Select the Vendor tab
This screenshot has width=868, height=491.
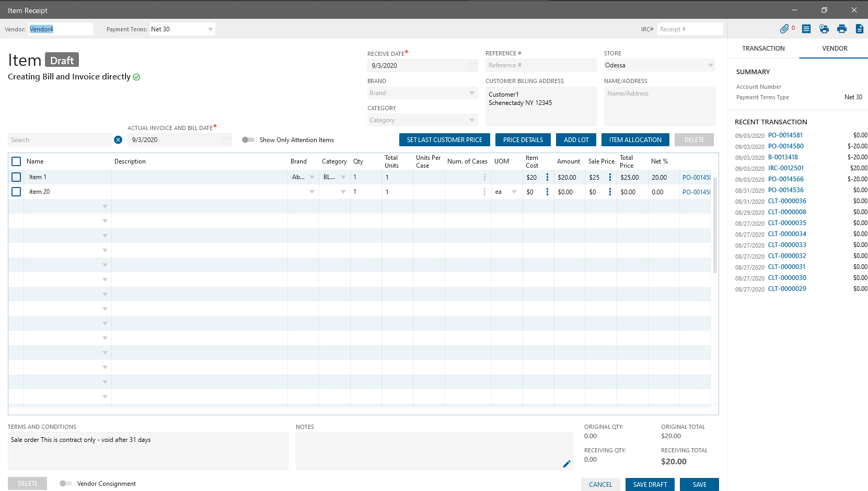(835, 49)
